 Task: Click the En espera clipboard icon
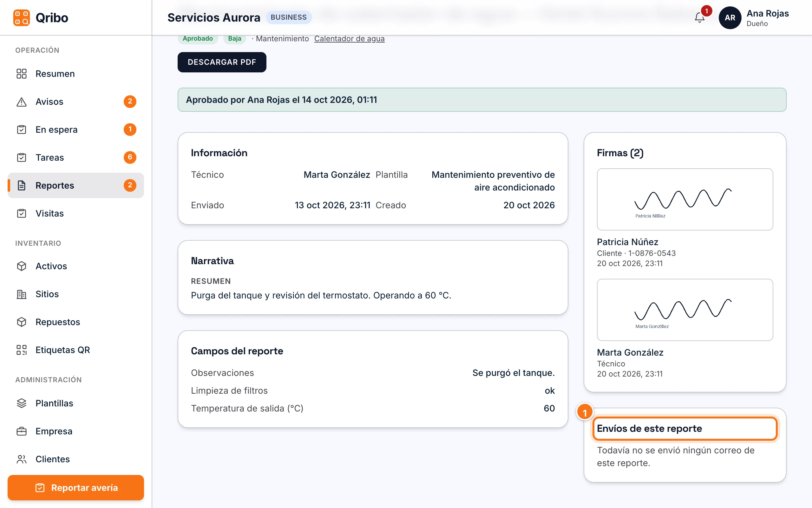click(22, 129)
